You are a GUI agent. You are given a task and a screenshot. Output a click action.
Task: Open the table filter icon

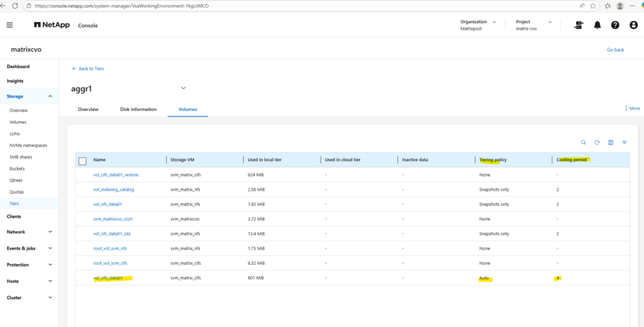click(625, 143)
